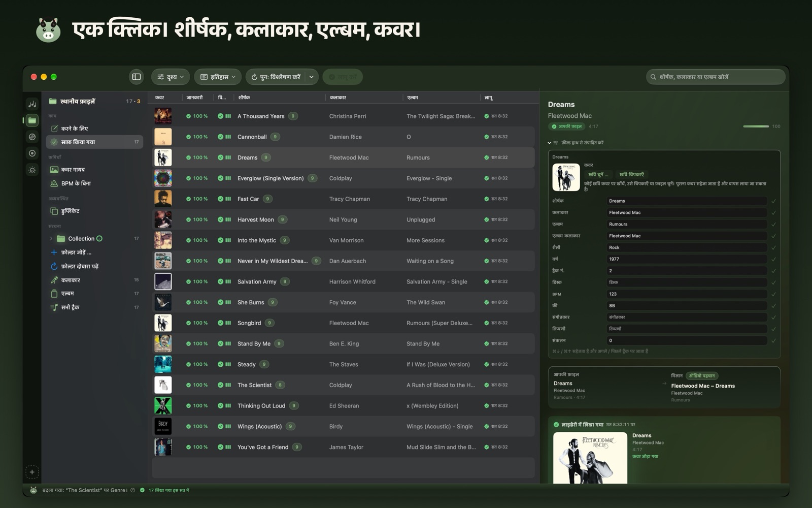Click फ़ोल्डर दोबारा पढ़ें rescan item
Viewport: 812px width, 508px height.
tap(94, 266)
